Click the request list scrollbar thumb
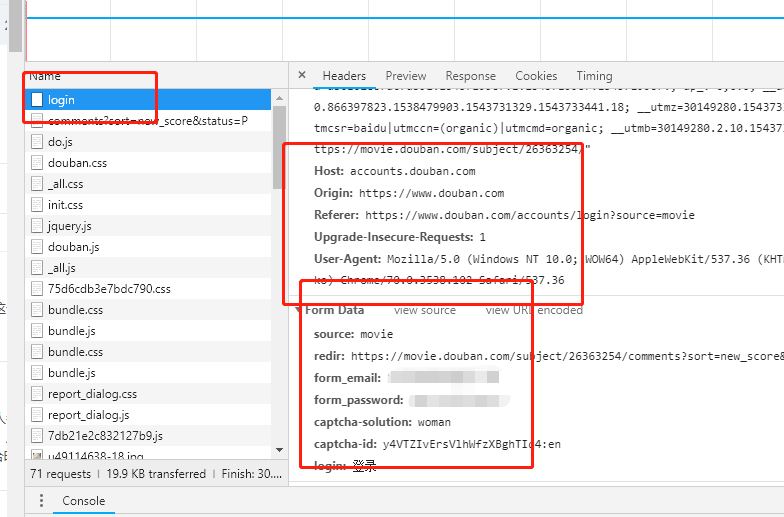The height and width of the screenshot is (517, 784). (x=280, y=147)
